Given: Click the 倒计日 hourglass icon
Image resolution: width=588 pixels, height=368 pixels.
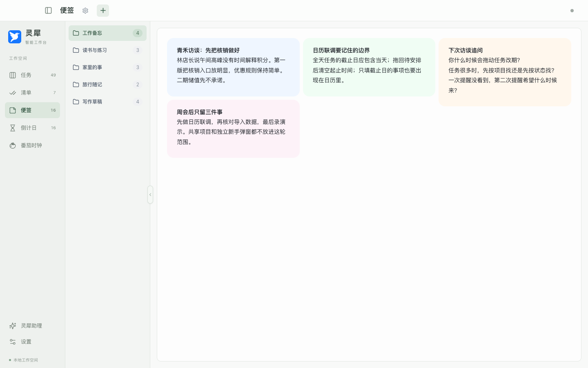Looking at the screenshot, I should pyautogui.click(x=13, y=128).
